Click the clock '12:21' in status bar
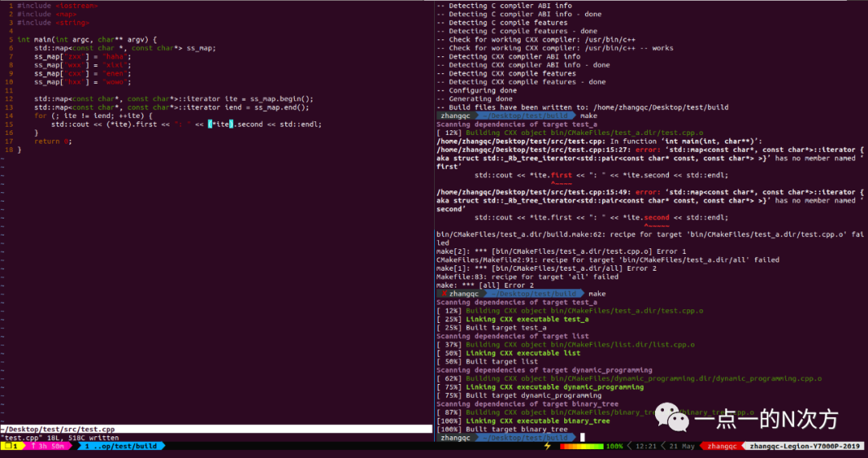 coord(646,446)
